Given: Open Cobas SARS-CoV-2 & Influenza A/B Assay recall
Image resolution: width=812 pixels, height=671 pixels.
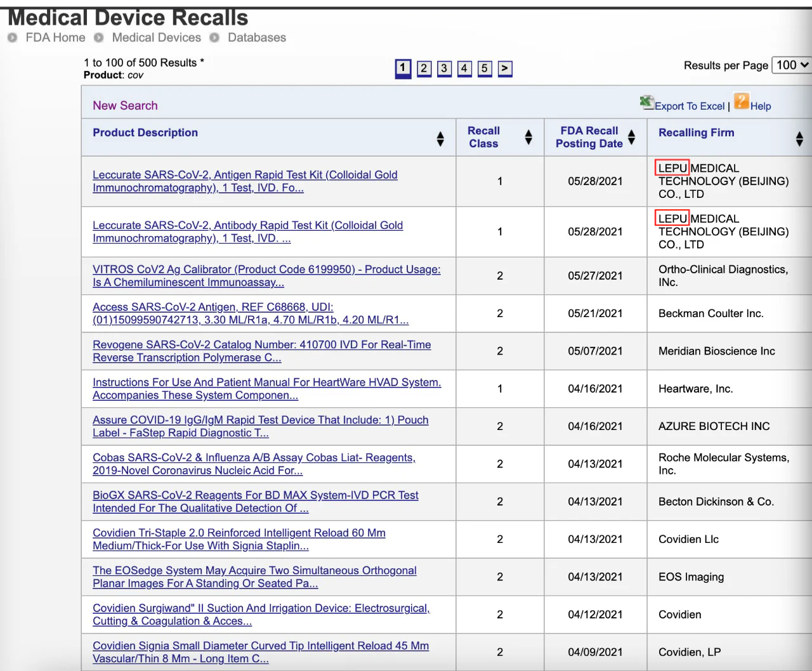Looking at the screenshot, I should tap(254, 464).
